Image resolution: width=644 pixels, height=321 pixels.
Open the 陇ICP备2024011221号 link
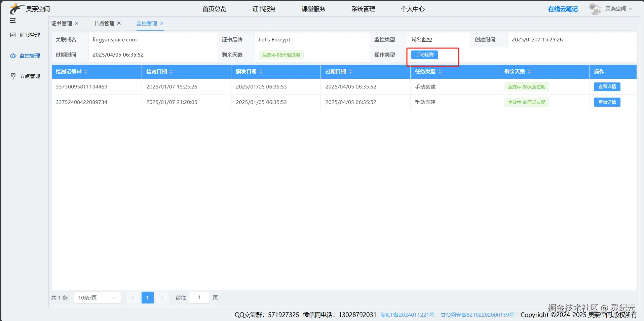407,315
